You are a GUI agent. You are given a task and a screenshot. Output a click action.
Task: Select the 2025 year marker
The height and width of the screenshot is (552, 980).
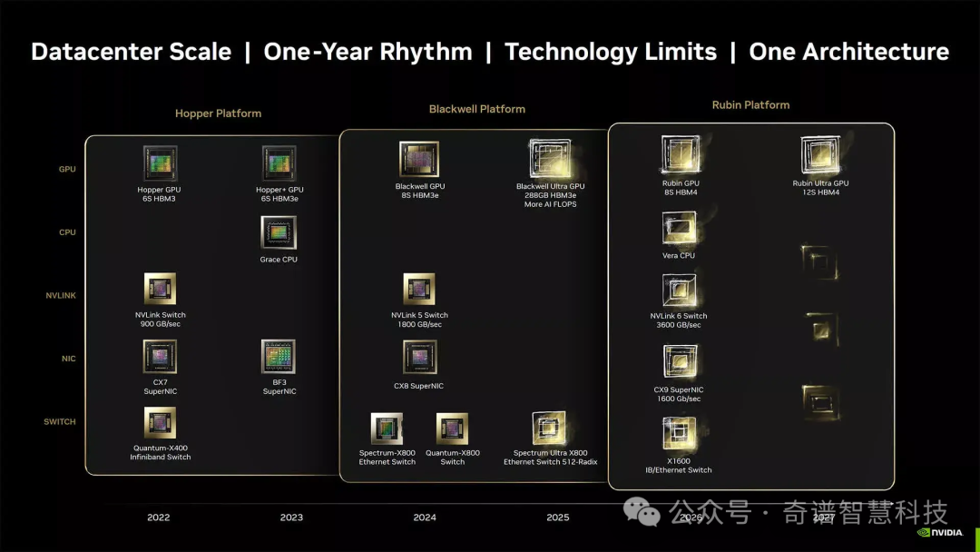(557, 517)
